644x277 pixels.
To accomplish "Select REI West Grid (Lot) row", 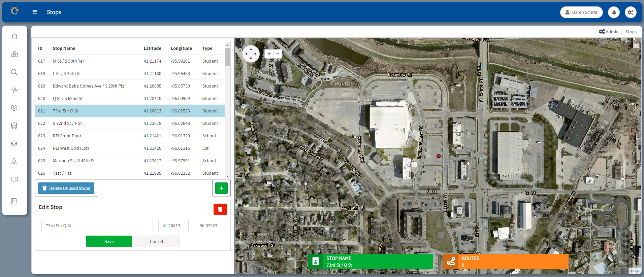I will [130, 148].
